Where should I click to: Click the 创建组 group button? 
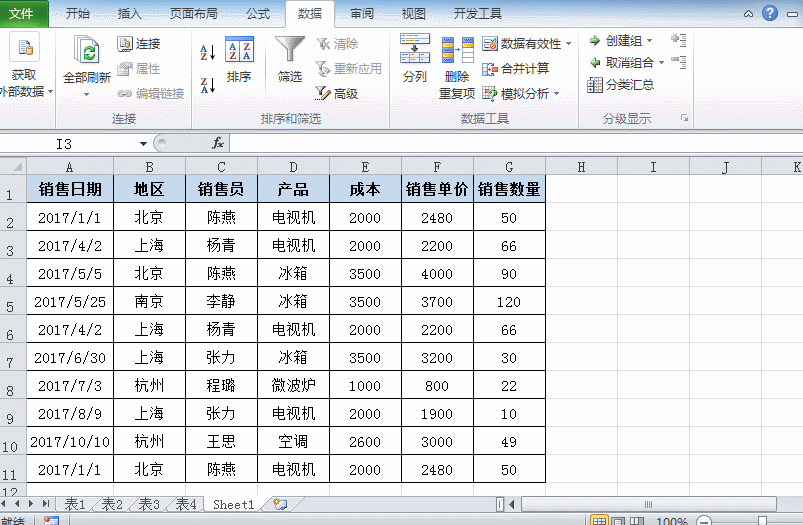pyautogui.click(x=616, y=40)
